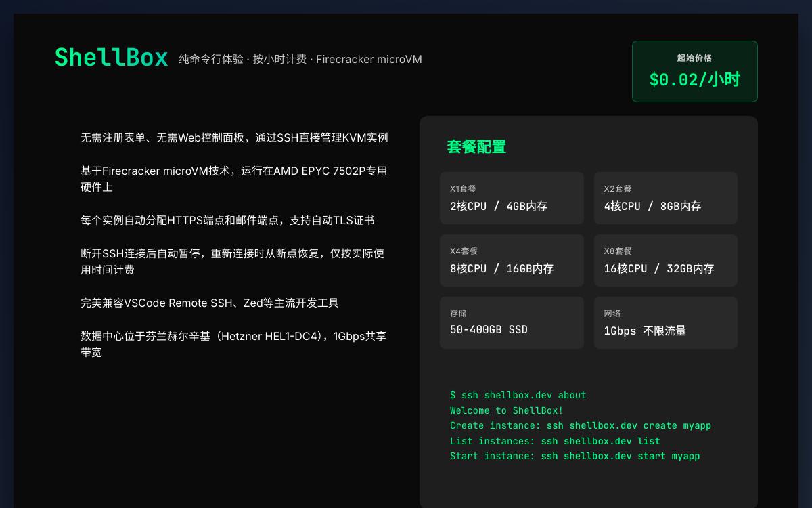The width and height of the screenshot is (812, 508).
Task: Click the green terminal prompt "$" symbol
Action: [452, 395]
